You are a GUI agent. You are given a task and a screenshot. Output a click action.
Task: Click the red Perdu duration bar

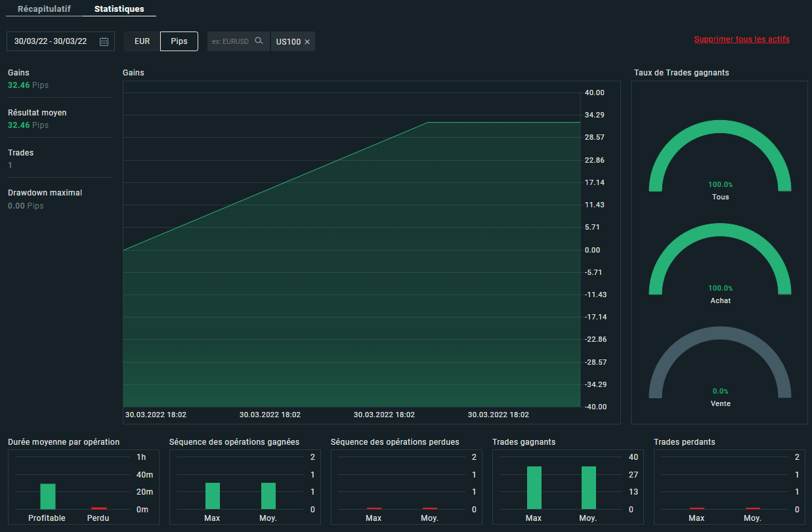[99, 508]
